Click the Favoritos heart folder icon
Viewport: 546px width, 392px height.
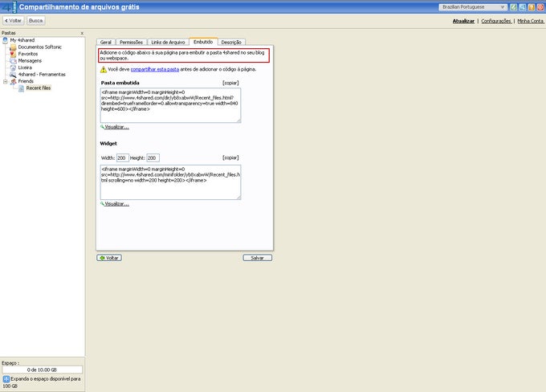13,54
